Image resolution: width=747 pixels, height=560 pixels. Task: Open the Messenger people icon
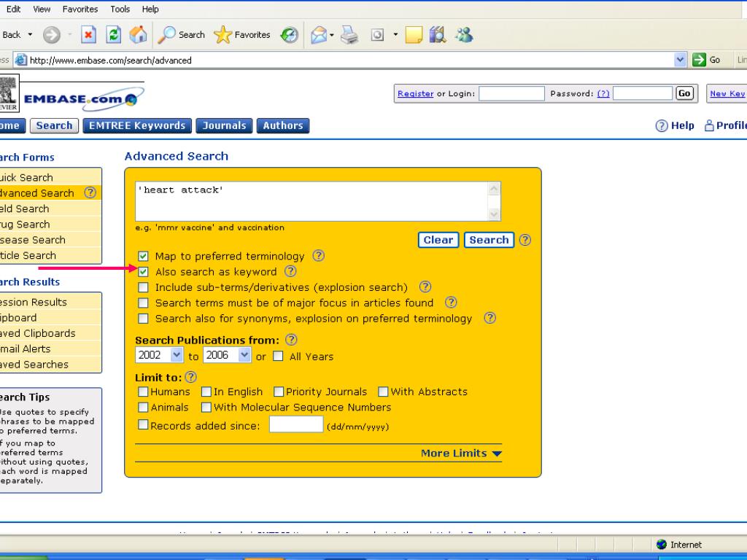463,35
